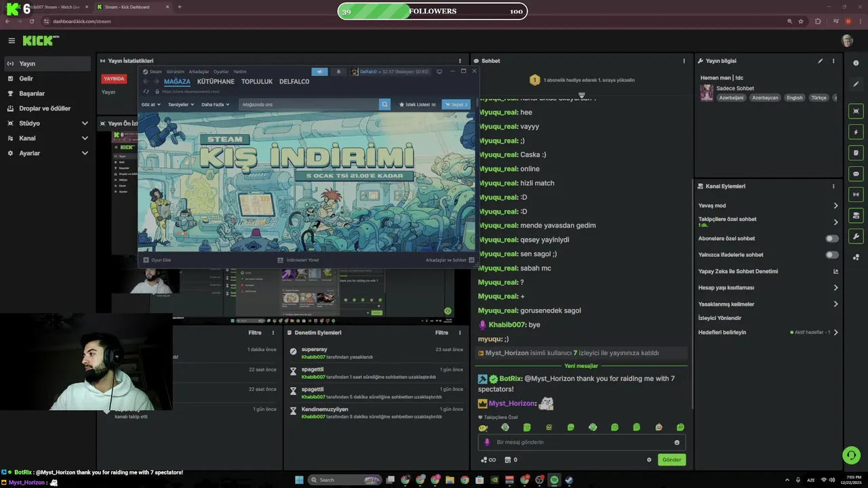The height and width of the screenshot is (488, 868).
Task: Open Yapay Zeka ile Sohbet Denetimi
Action: [768, 271]
